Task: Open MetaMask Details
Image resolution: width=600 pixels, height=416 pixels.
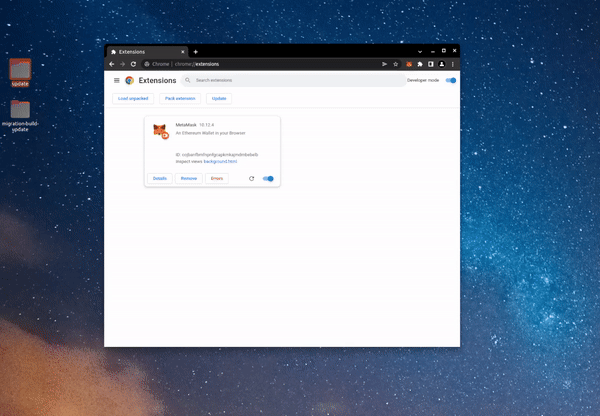Action: [160, 178]
